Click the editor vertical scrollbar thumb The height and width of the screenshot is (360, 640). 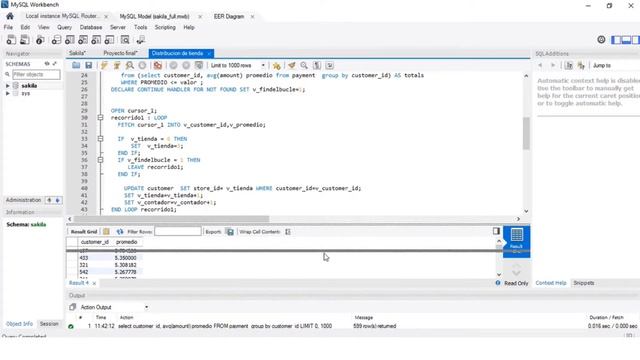(x=526, y=133)
